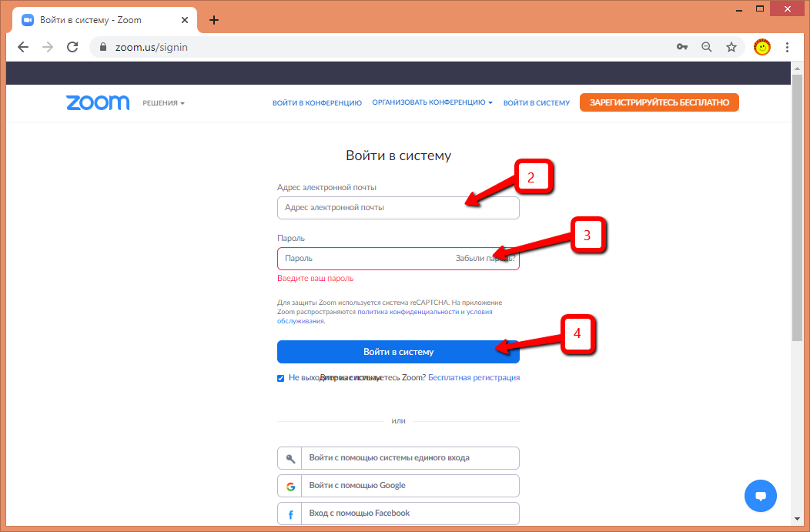Click the Zoom logo

(x=98, y=103)
